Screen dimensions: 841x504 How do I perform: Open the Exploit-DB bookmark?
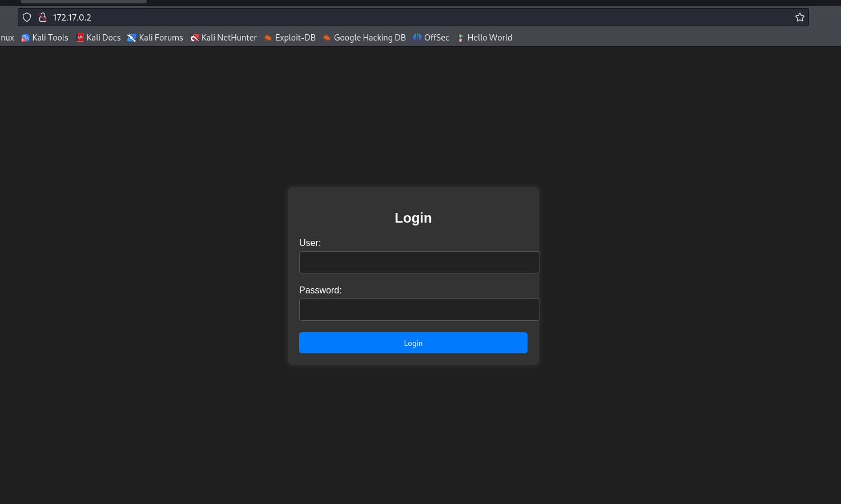[289, 38]
